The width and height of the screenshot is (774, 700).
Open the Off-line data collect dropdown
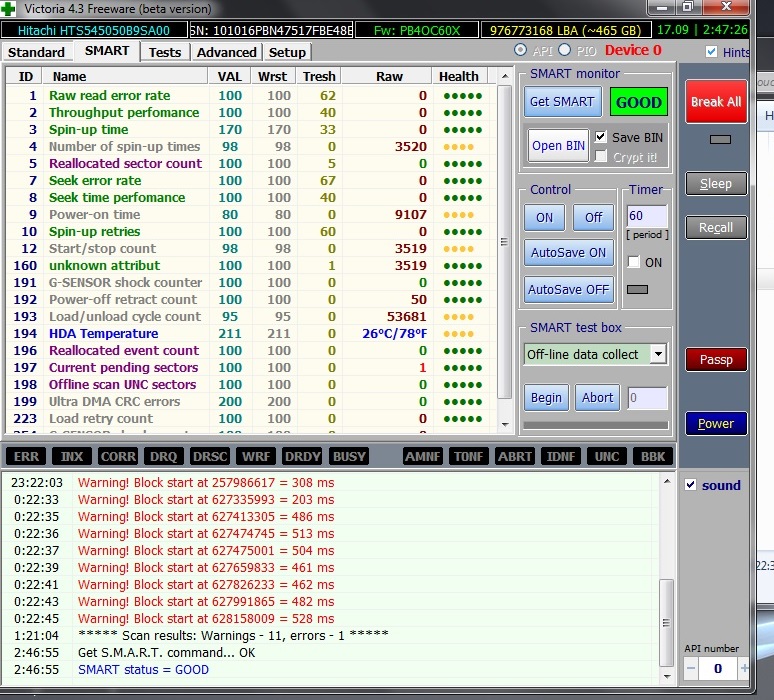(657, 354)
